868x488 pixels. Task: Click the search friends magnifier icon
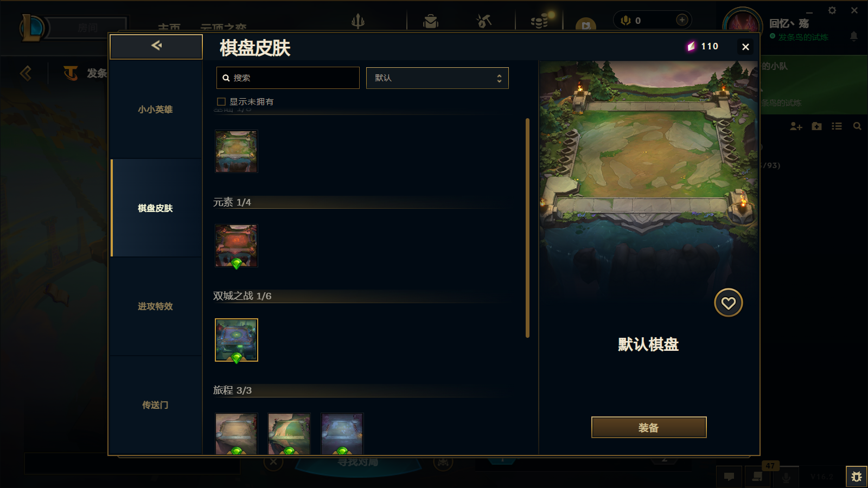pyautogui.click(x=857, y=126)
